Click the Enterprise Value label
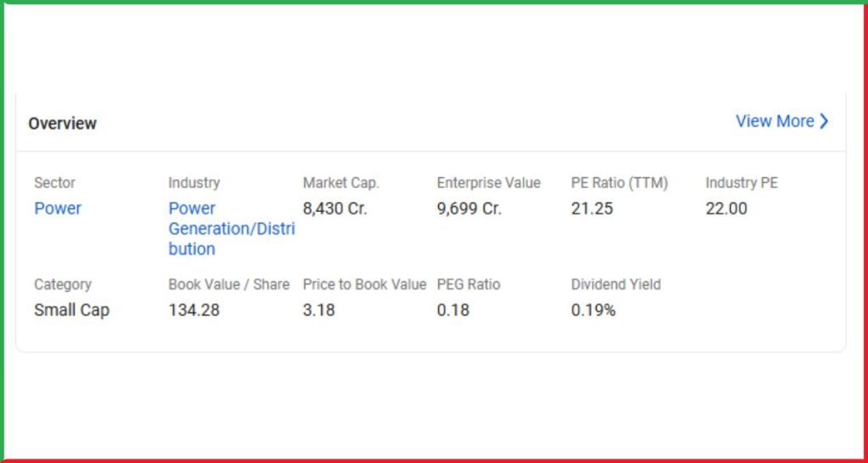Image resolution: width=868 pixels, height=463 pixels. click(x=488, y=183)
